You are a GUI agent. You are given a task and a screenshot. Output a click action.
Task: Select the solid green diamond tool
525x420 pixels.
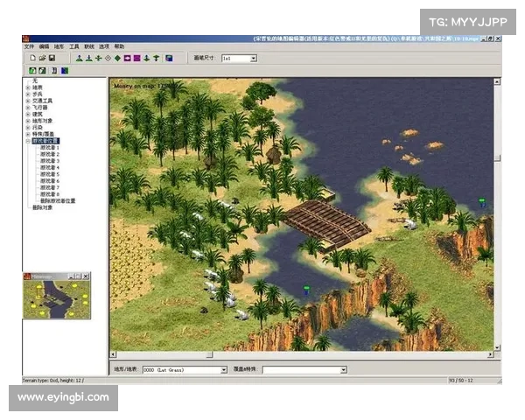coord(117,59)
